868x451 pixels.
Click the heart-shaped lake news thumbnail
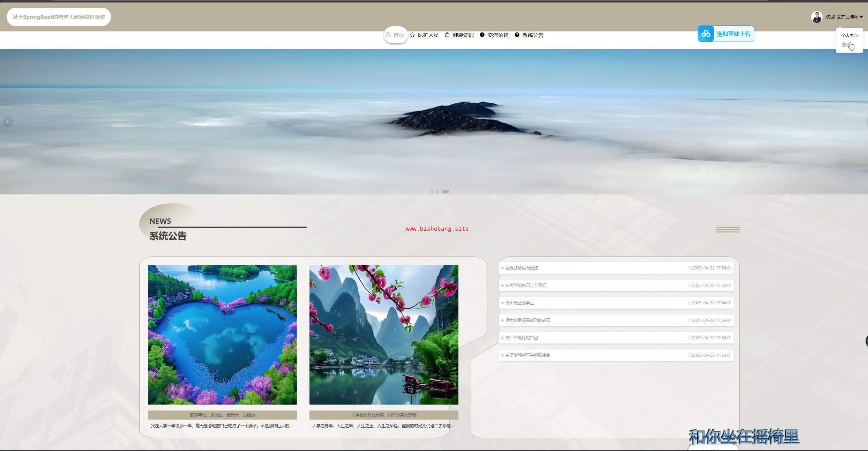[x=222, y=334]
